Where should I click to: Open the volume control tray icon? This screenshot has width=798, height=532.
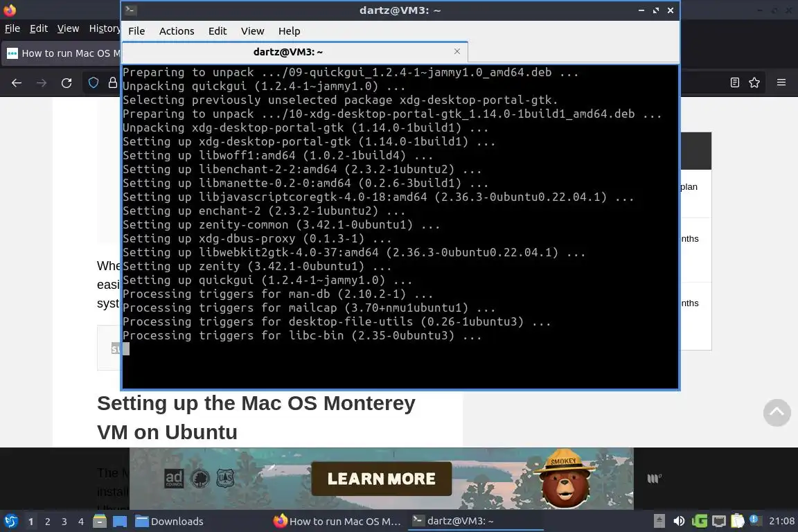pyautogui.click(x=679, y=521)
